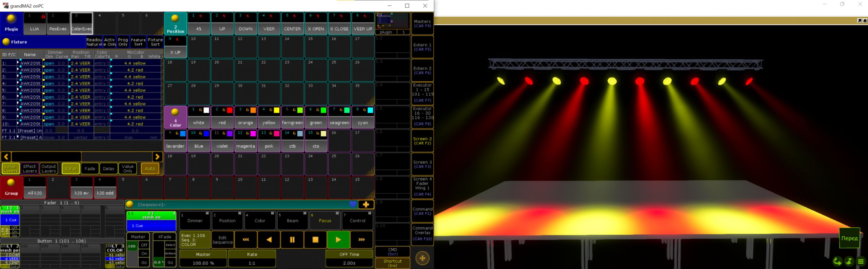Image resolution: width=868 pixels, height=269 pixels.
Task: Switch to the Beam preset type tab
Action: [292, 220]
